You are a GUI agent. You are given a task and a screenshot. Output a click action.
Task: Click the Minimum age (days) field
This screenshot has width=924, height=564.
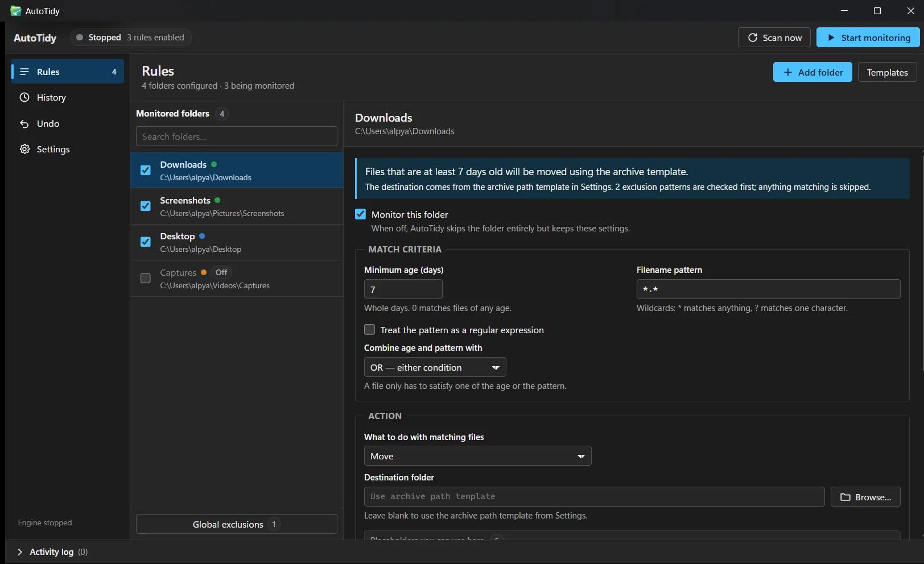point(403,289)
